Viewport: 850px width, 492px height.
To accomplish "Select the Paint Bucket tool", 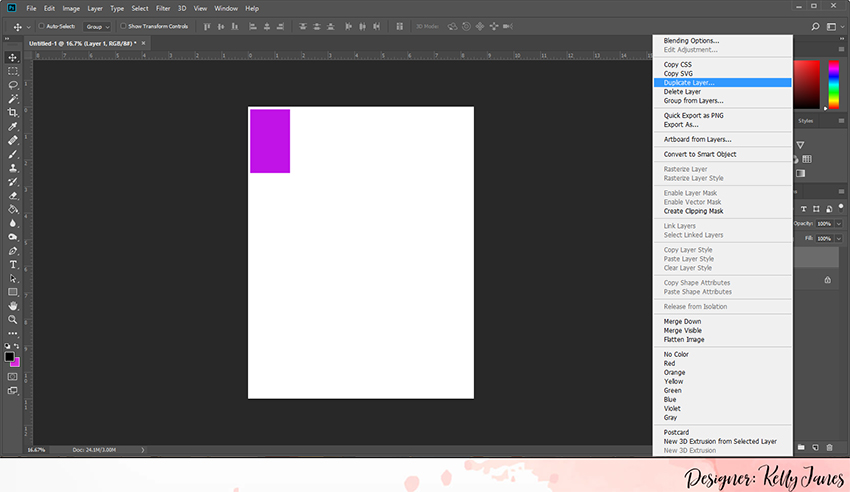I will click(x=12, y=209).
